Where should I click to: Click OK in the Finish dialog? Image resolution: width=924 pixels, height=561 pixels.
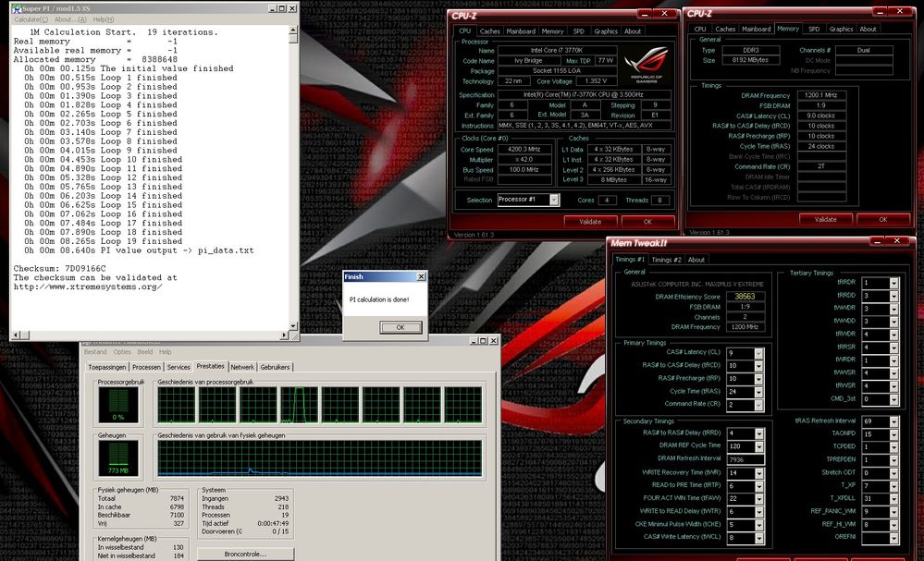point(400,327)
